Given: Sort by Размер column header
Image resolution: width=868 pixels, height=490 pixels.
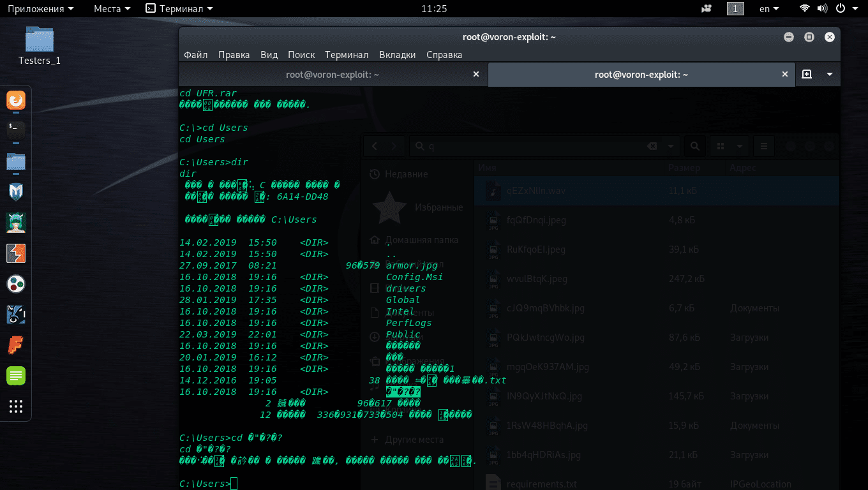Looking at the screenshot, I should (x=685, y=168).
